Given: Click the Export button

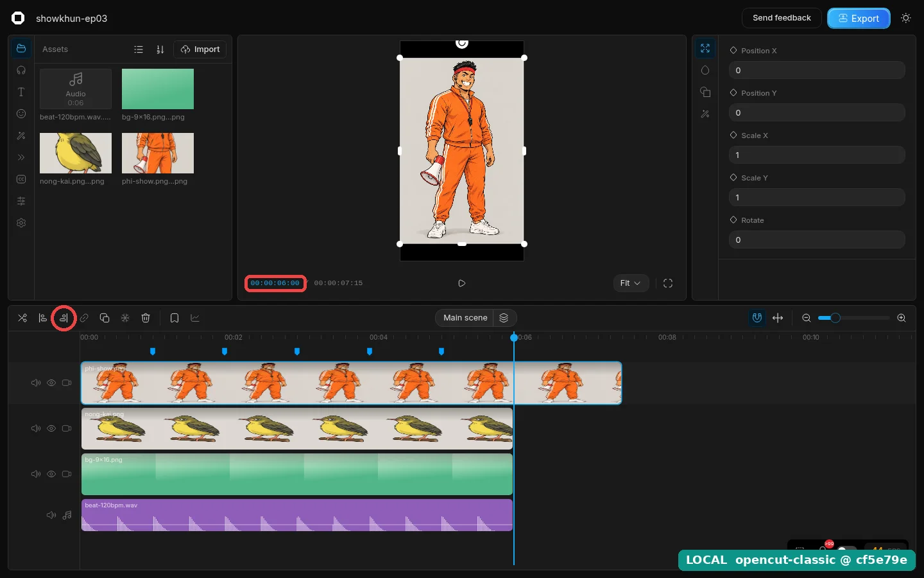Looking at the screenshot, I should point(859,18).
